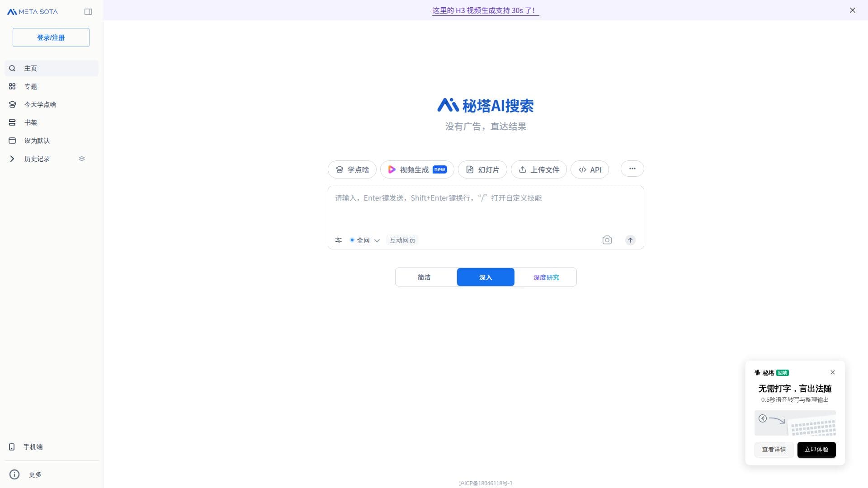Select 设为默认 in sidebar
This screenshot has width=868, height=488.
pyautogui.click(x=51, y=141)
